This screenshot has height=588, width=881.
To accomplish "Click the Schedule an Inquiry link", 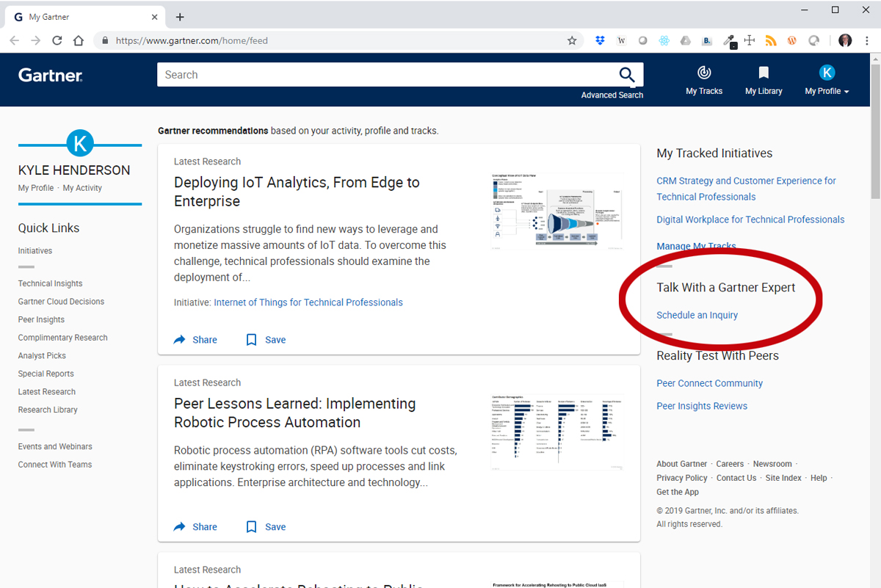I will click(x=697, y=315).
